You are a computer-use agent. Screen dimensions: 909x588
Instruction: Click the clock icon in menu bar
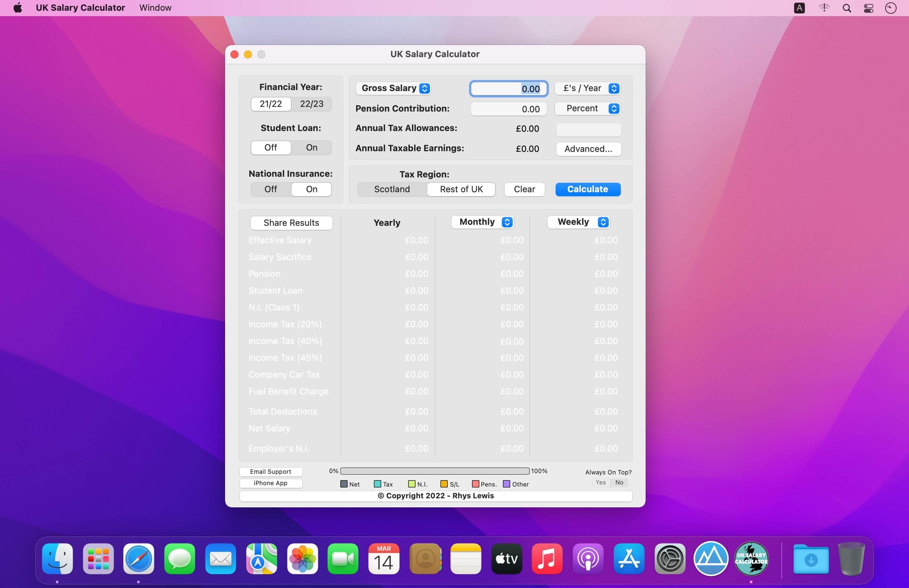point(890,8)
